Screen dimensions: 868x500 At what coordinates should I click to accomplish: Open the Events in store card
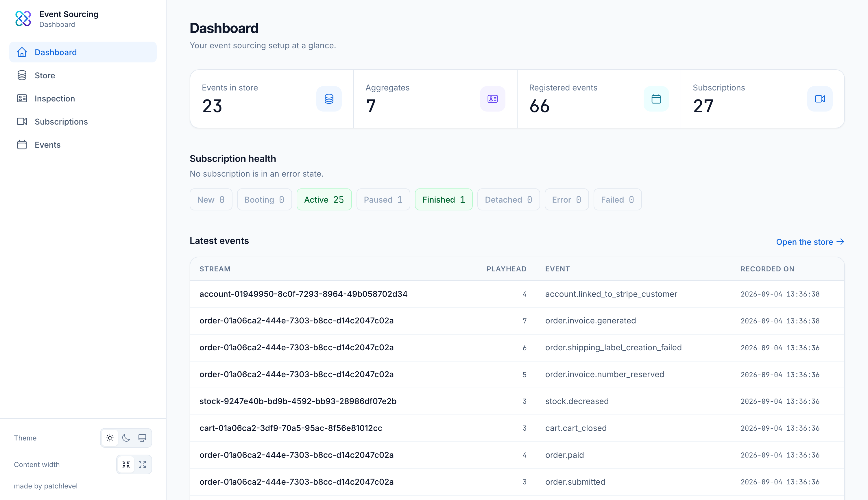point(272,99)
